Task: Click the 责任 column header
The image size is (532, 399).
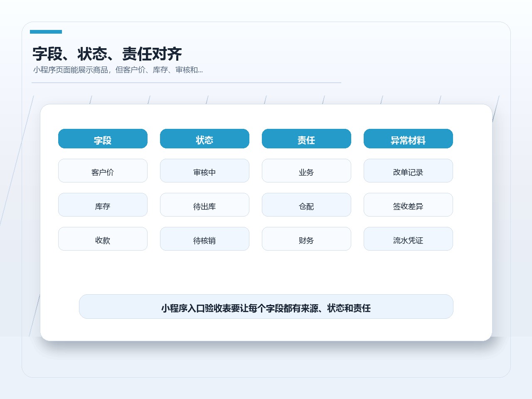Action: (306, 139)
